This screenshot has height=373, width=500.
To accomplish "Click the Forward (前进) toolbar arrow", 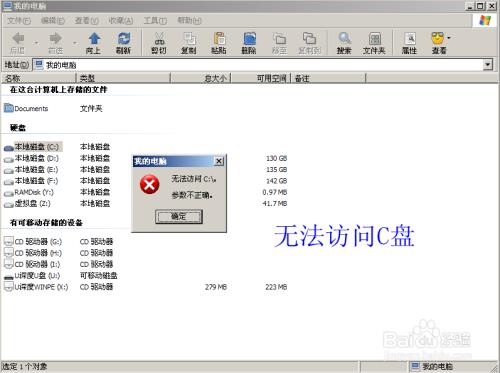I will pyautogui.click(x=55, y=39).
